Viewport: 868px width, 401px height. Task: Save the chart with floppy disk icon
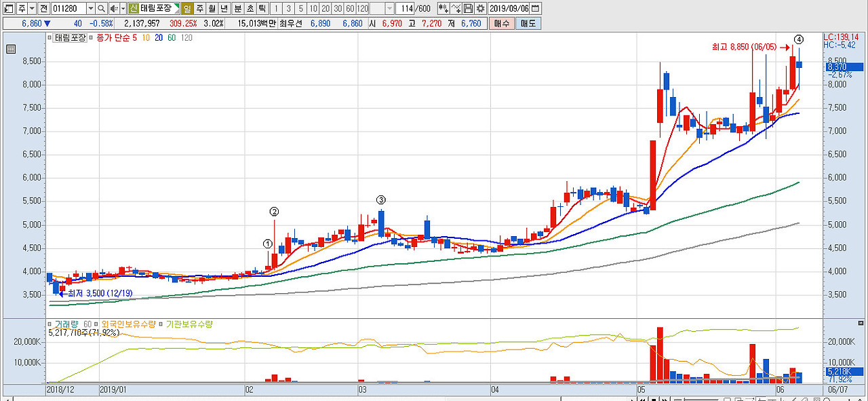pyautogui.click(x=468, y=9)
